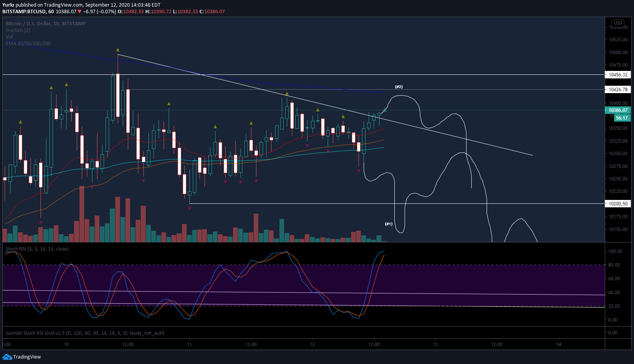Click the (#2) annotation label
Viewport: 634px width, 364px height.
click(399, 87)
